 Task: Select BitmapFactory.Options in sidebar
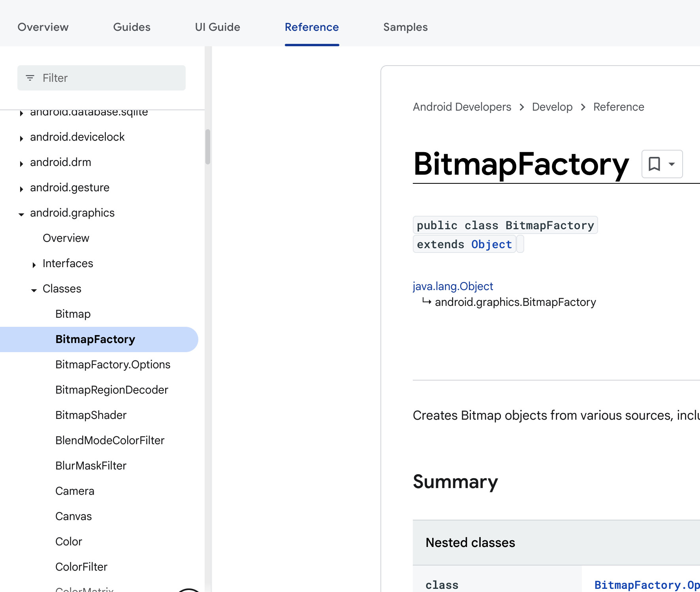click(113, 364)
